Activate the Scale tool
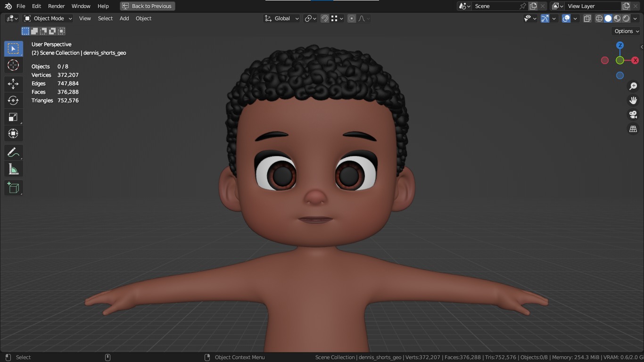This screenshot has width=644, height=362. (x=13, y=117)
